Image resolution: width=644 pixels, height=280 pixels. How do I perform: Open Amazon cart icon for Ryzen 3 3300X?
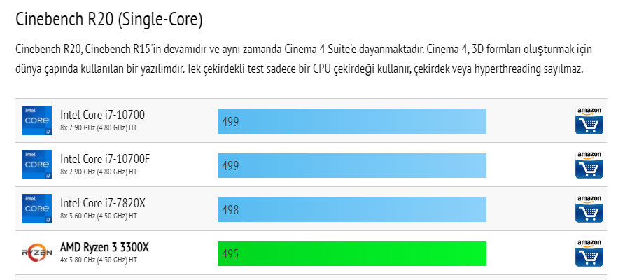589,253
